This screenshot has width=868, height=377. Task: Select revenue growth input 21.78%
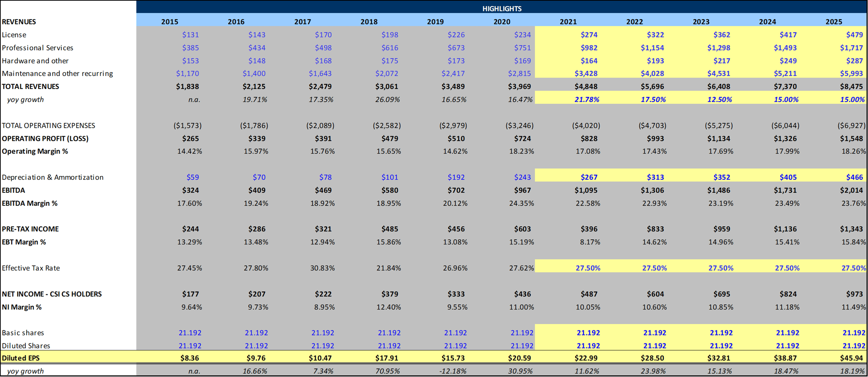tap(587, 100)
